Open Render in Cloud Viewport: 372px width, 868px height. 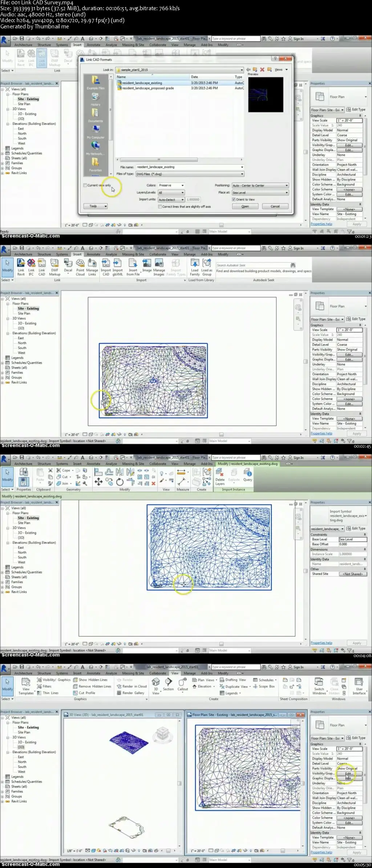(x=132, y=686)
